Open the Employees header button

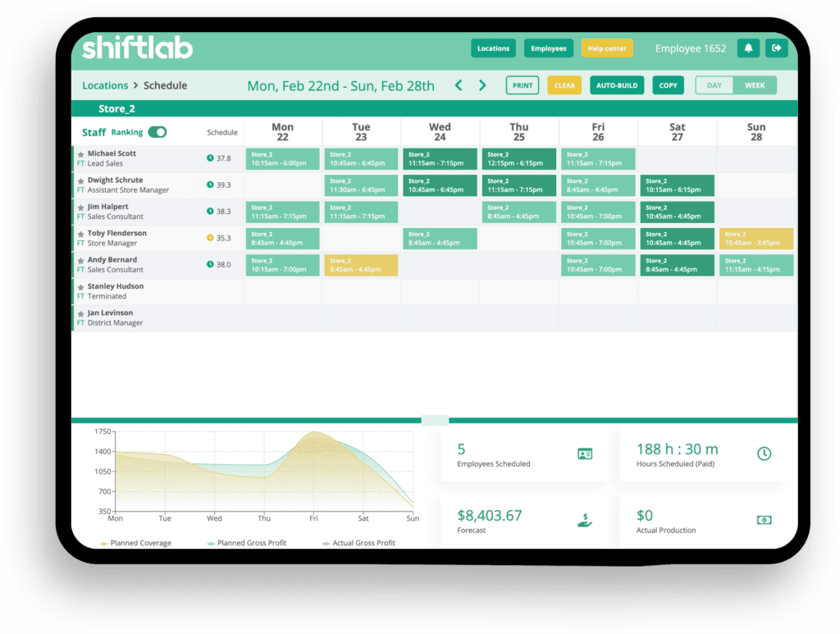(x=549, y=48)
